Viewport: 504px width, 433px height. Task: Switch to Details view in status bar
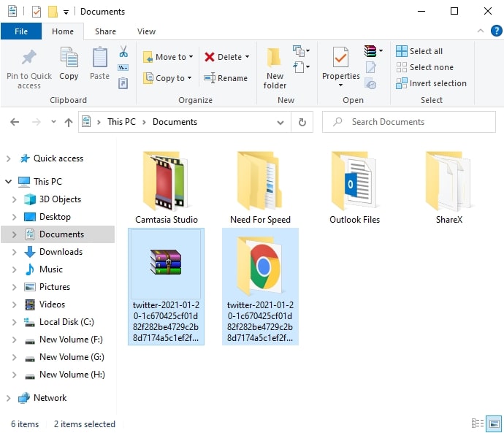(477, 424)
